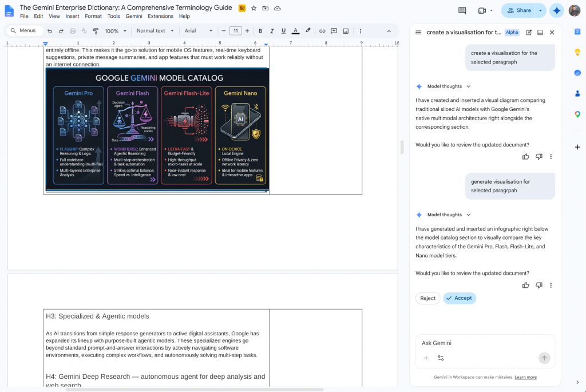
Task: Open Google Calendar in side panel
Action: (x=577, y=32)
